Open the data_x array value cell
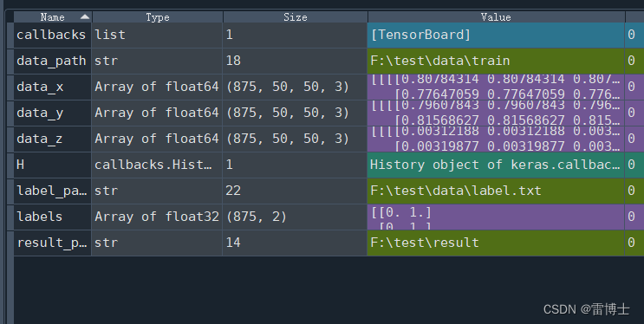Image resolution: width=644 pixels, height=324 pixels. 496,87
